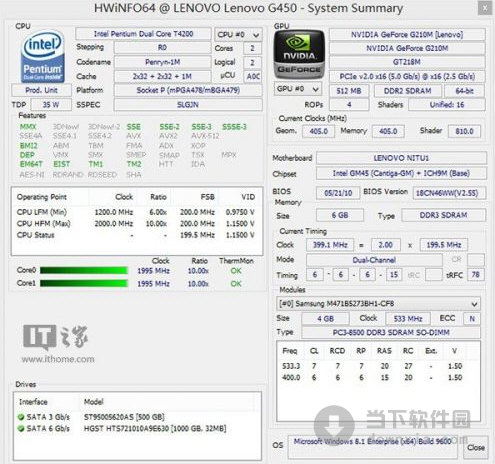Screen dimensions: 495x464
Task: Click the OS Microsoft Windows 8.1 field
Action: (x=372, y=447)
